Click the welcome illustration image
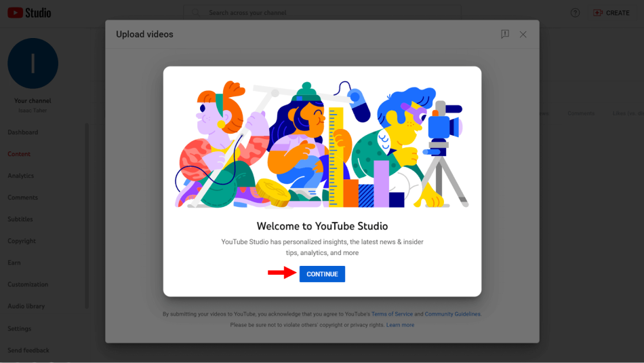This screenshot has width=644, height=363. click(x=322, y=144)
